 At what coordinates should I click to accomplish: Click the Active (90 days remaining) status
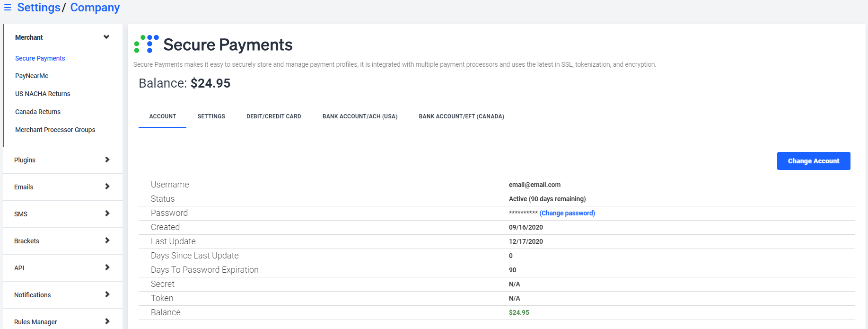[x=547, y=199]
